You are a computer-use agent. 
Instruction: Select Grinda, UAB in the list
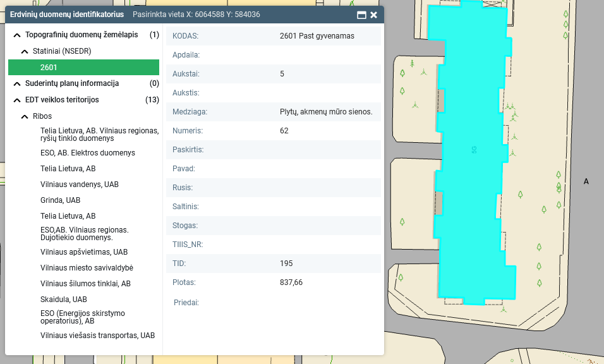pyautogui.click(x=60, y=200)
